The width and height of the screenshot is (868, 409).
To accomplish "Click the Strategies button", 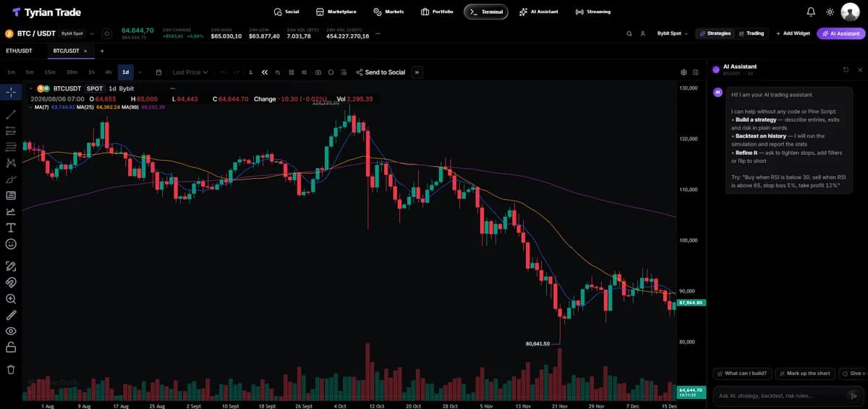I will pos(714,33).
